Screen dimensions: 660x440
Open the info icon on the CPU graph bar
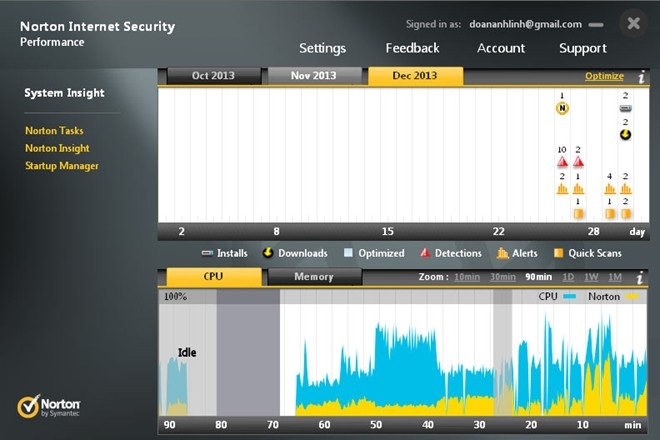click(x=640, y=278)
